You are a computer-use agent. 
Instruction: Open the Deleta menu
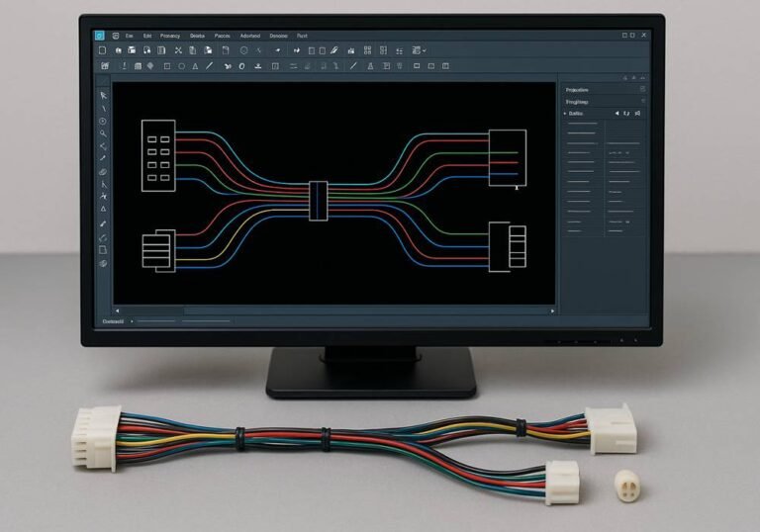pyautogui.click(x=197, y=36)
